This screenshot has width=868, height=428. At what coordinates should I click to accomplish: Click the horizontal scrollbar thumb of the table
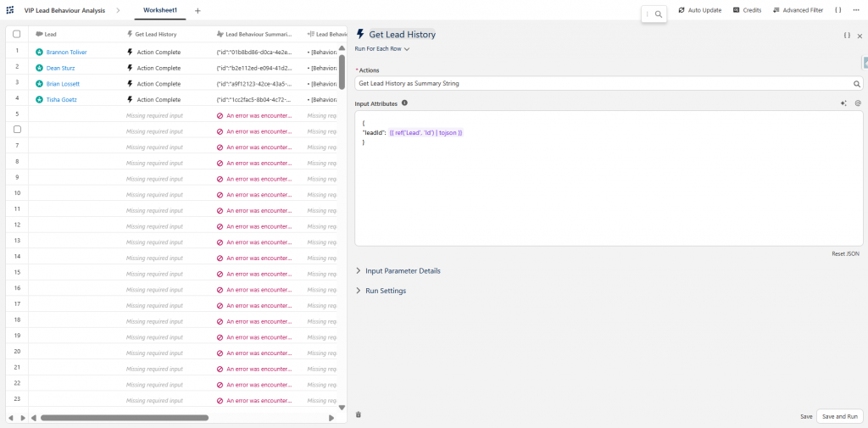pos(124,418)
